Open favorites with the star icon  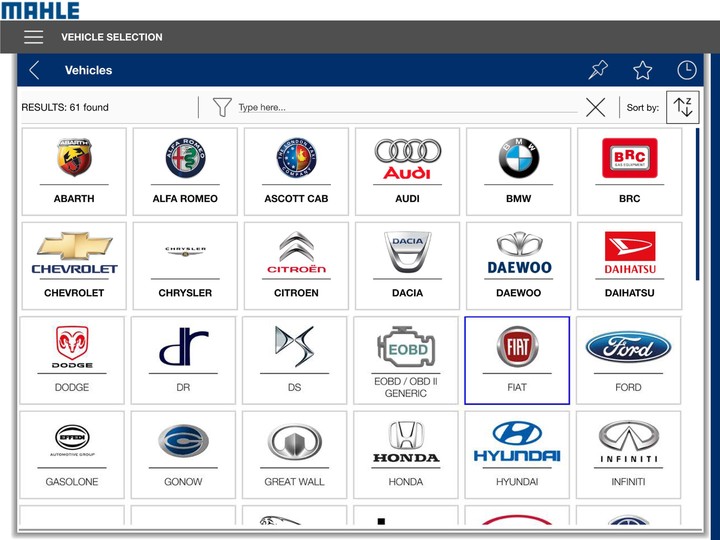[x=642, y=70]
